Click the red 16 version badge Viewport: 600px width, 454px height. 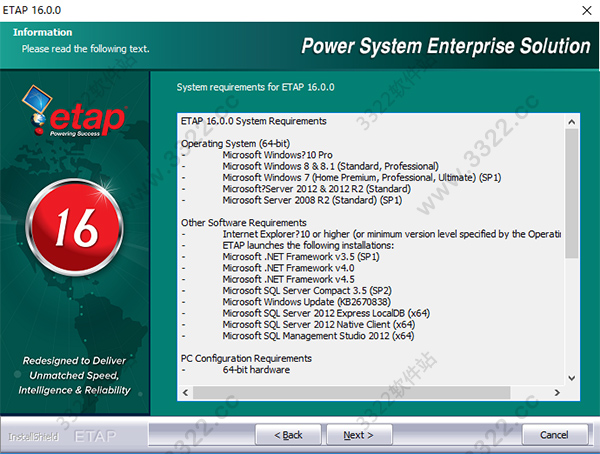point(75,227)
